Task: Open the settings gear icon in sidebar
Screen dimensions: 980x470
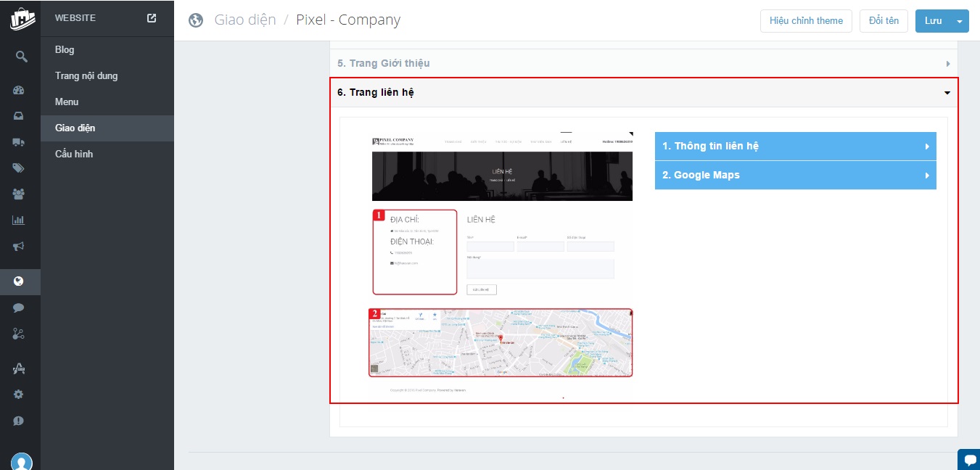Action: [x=19, y=395]
